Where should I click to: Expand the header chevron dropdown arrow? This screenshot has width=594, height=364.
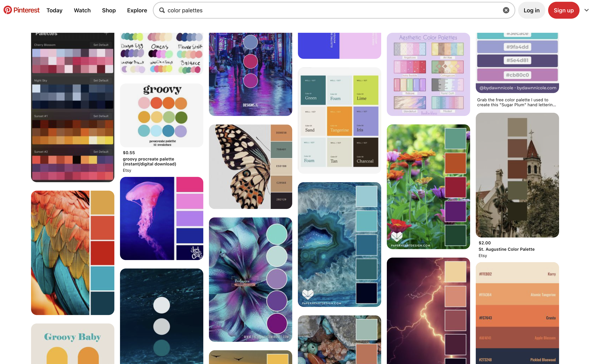click(587, 10)
